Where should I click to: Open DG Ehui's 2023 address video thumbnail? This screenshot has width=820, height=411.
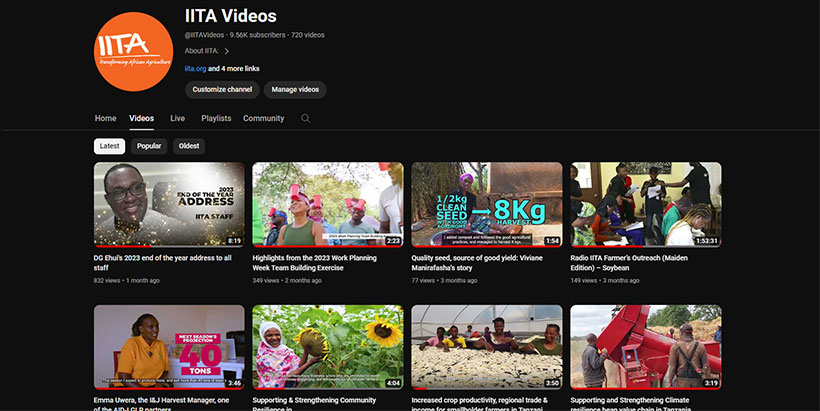tap(169, 204)
